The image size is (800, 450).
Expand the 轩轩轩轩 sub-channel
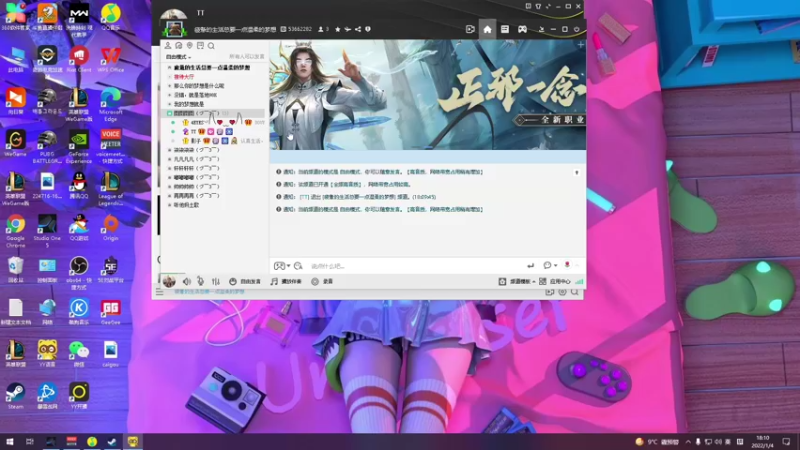[x=169, y=168]
